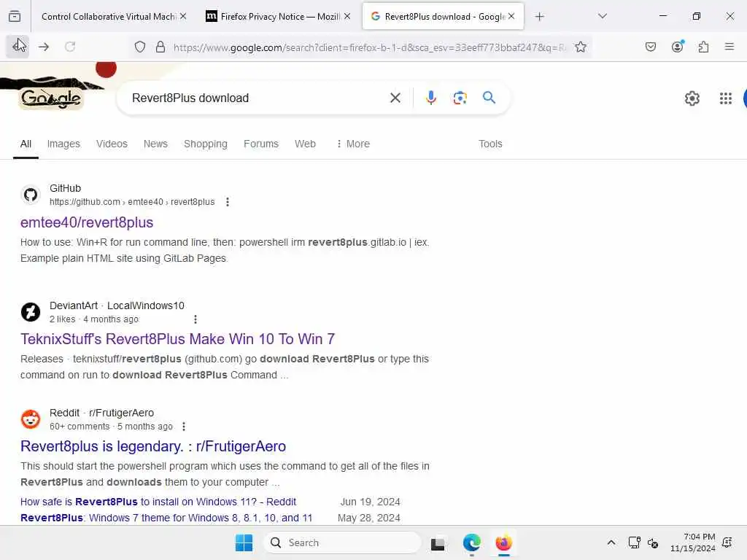The height and width of the screenshot is (560, 747).
Task: Open the Windows Start menu
Action: click(244, 542)
